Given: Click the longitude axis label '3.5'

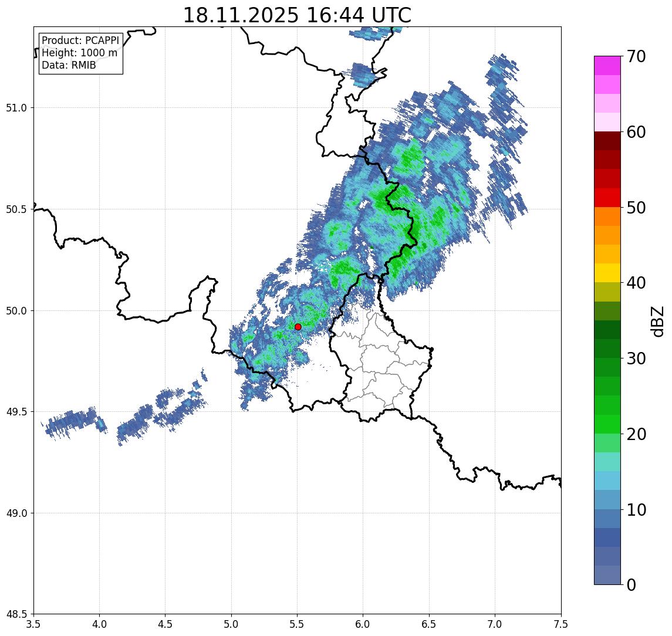Looking at the screenshot, I should click(33, 624).
